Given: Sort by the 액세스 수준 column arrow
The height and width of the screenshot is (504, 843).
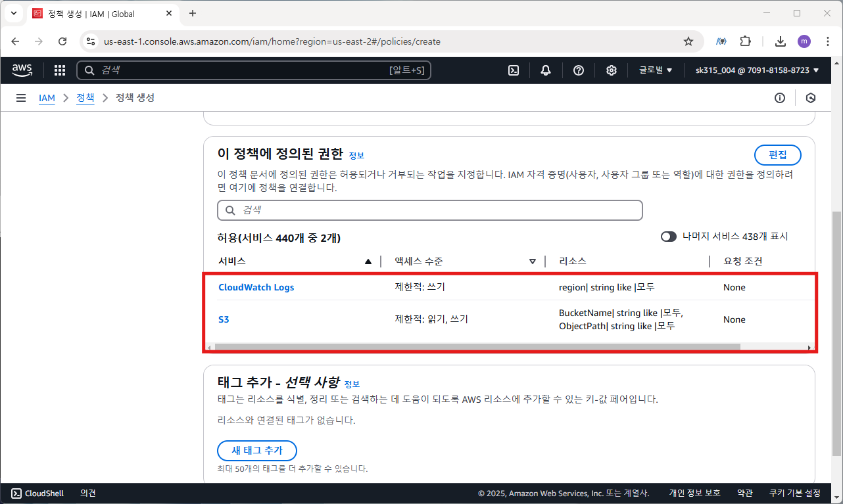Looking at the screenshot, I should click(533, 262).
